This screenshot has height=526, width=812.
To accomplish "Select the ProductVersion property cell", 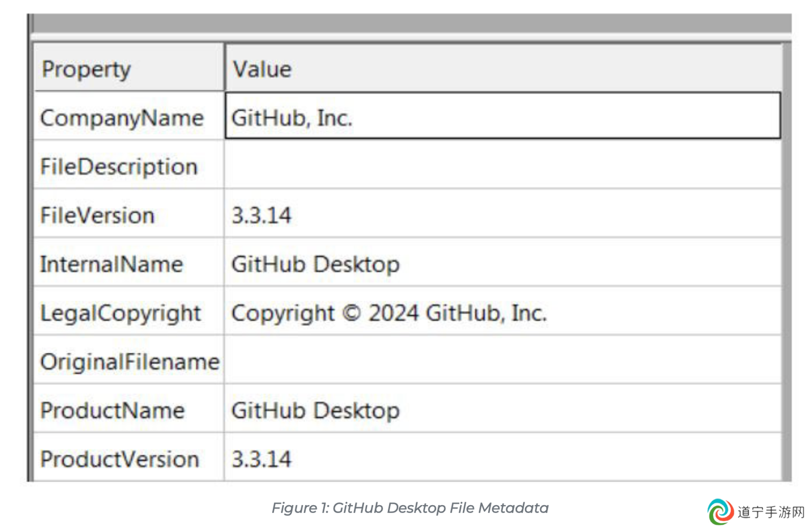I will (x=129, y=458).
